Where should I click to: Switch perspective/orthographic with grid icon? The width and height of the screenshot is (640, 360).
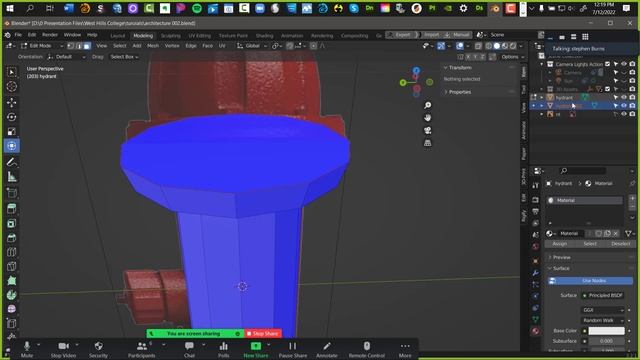tap(427, 143)
